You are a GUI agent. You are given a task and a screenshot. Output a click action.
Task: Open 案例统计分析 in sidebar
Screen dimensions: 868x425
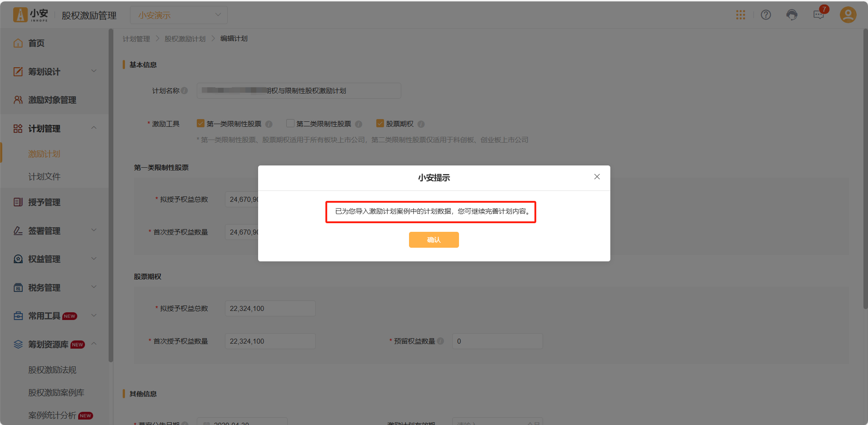coord(52,415)
